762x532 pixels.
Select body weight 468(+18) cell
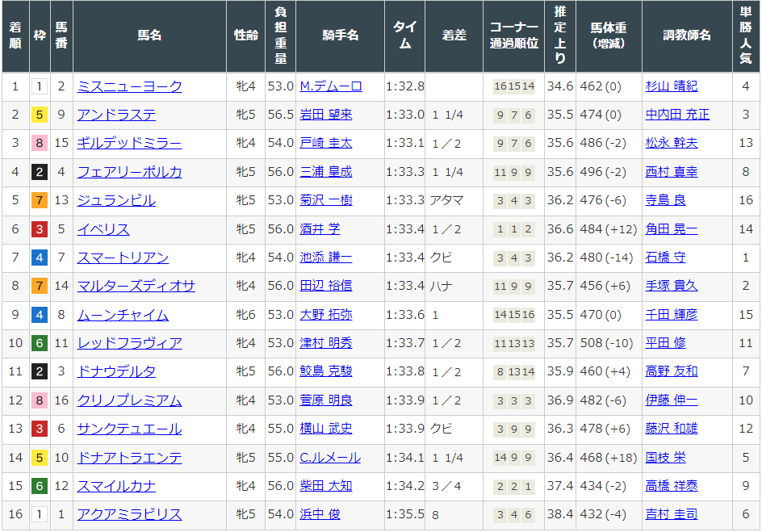tap(609, 458)
